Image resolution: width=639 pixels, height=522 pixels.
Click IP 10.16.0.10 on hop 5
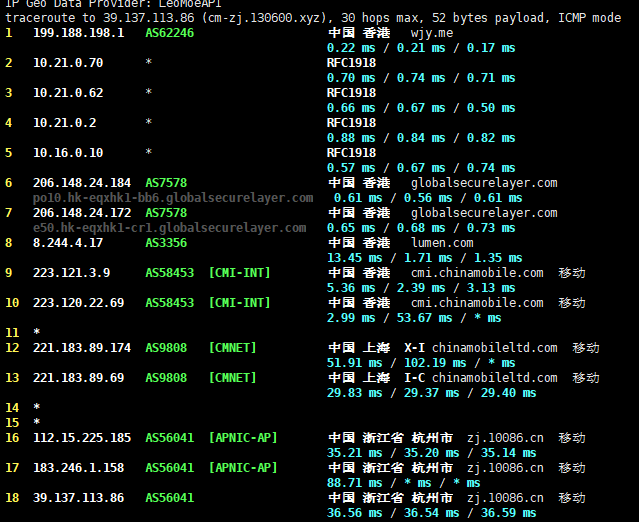[68, 153]
